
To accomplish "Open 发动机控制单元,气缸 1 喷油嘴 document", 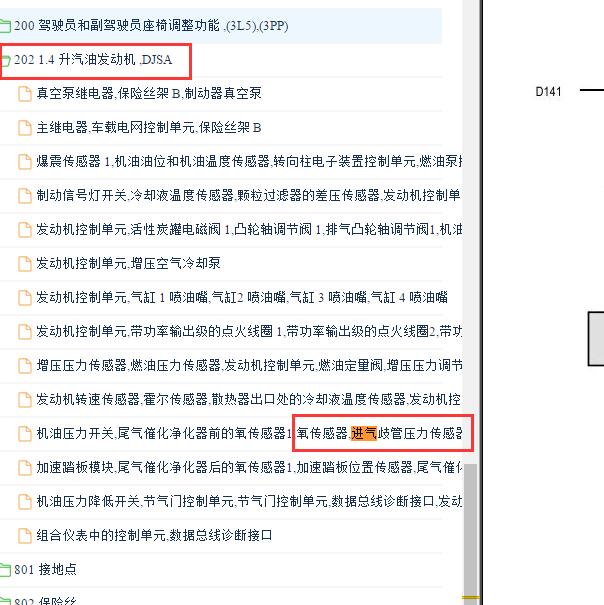I will [242, 297].
